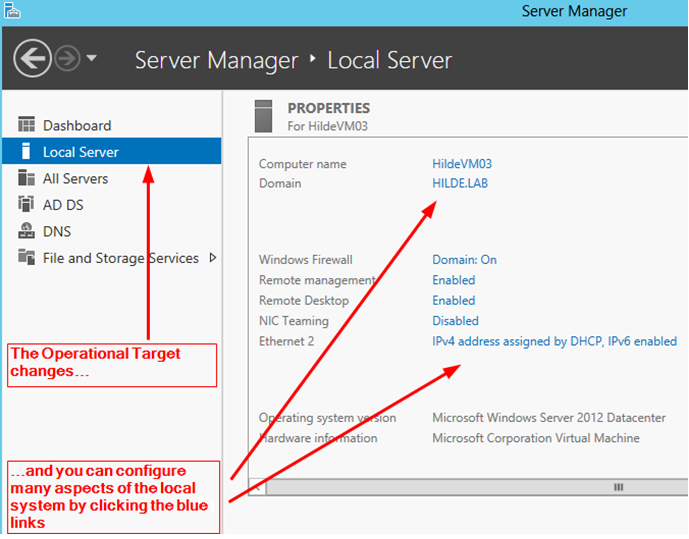Screen dimensions: 689x539
Task: Click the horizontal scrollbar in Properties
Action: 477,487
